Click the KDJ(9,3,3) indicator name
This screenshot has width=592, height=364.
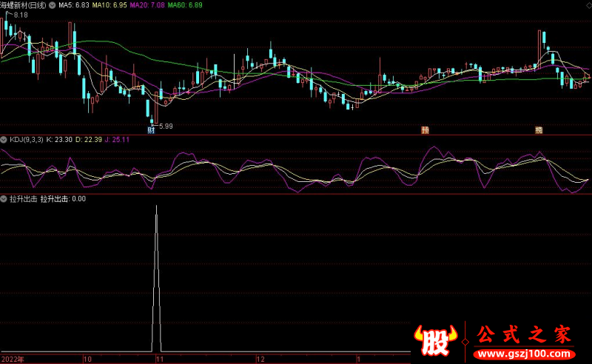(25, 139)
